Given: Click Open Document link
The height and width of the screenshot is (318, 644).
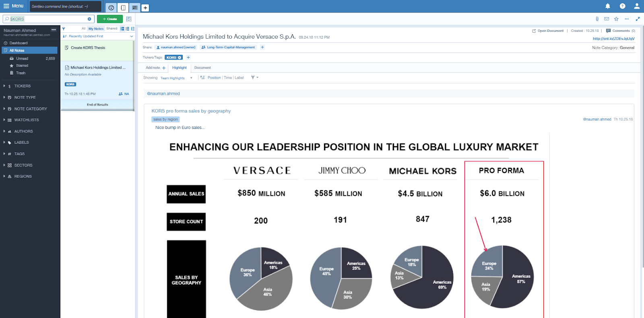Looking at the screenshot, I should pyautogui.click(x=548, y=31).
